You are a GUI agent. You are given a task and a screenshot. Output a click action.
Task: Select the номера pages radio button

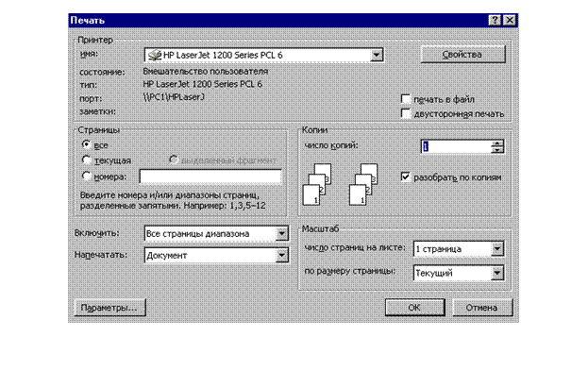[x=86, y=176]
